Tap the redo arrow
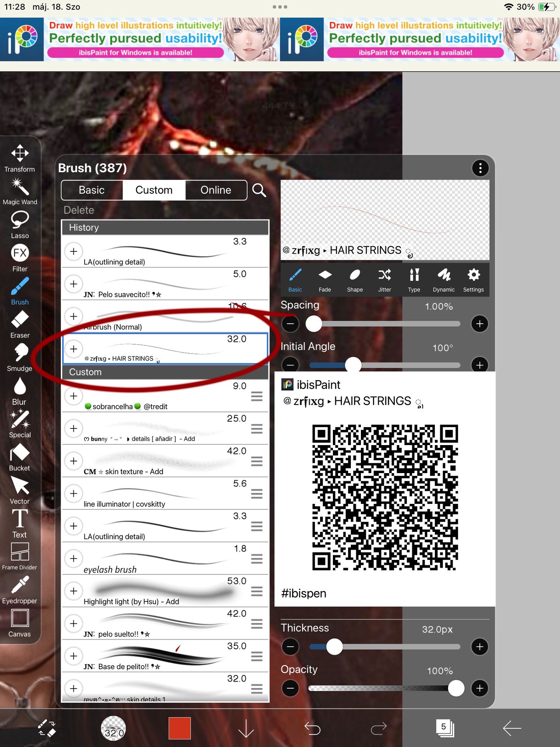Image resolution: width=560 pixels, height=747 pixels. (x=379, y=728)
